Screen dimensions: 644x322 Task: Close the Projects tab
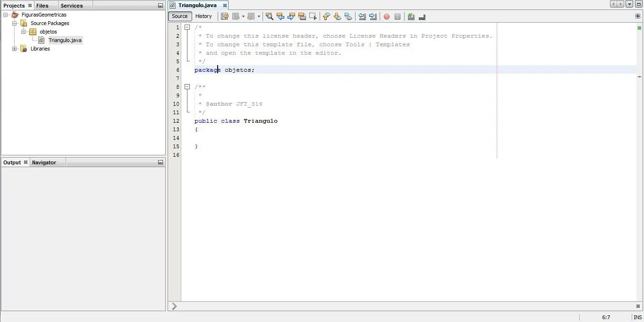pyautogui.click(x=30, y=6)
